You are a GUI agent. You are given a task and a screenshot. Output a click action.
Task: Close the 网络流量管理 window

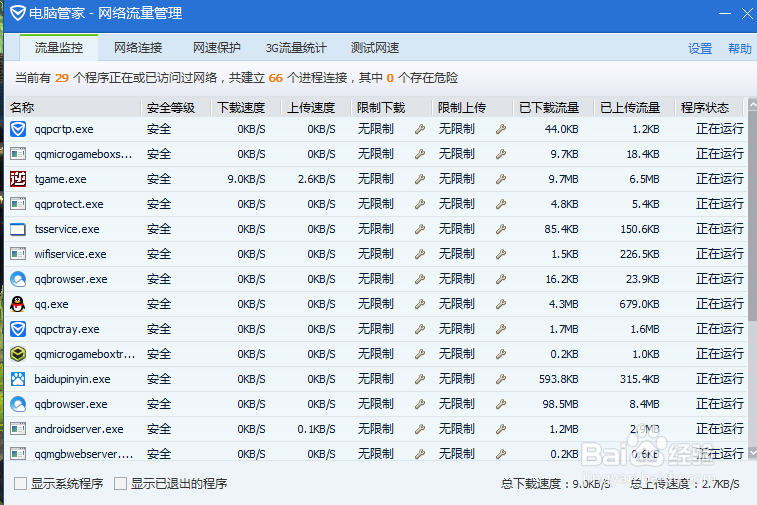tap(747, 13)
